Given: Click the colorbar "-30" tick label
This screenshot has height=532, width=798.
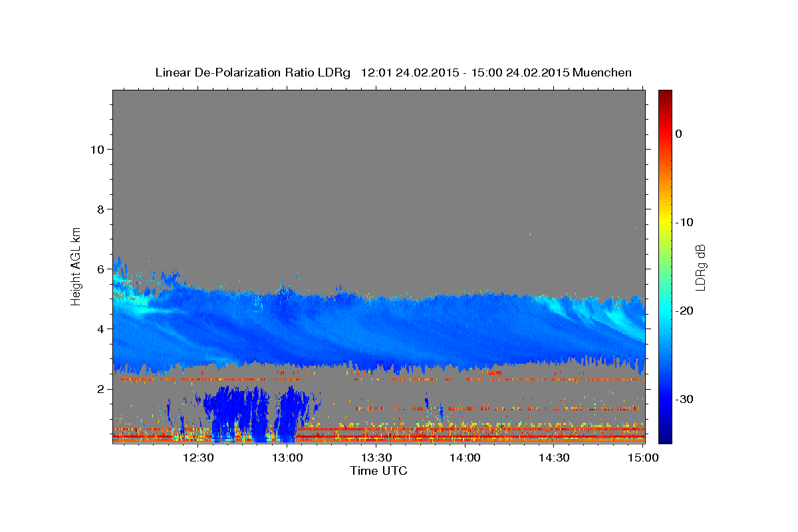Looking at the screenshot, I should (684, 399).
